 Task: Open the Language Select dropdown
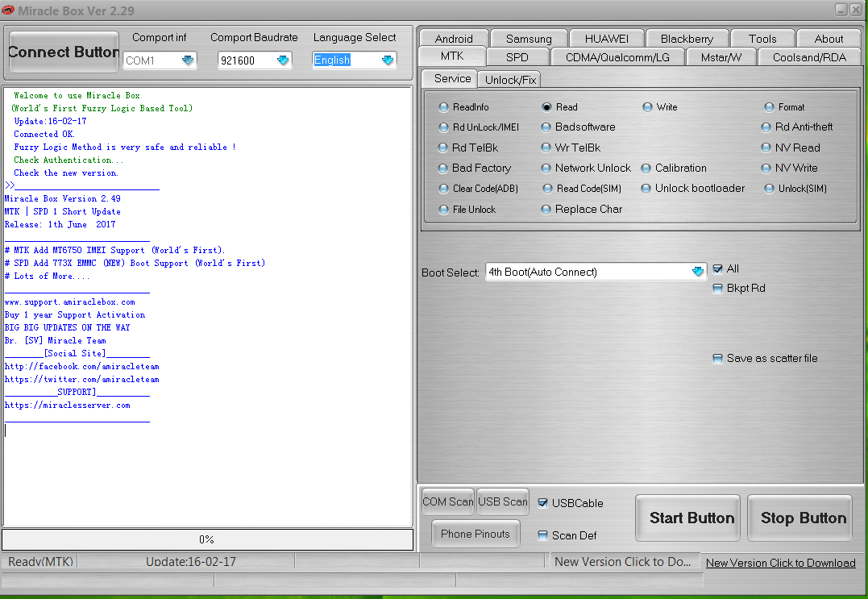pos(385,60)
